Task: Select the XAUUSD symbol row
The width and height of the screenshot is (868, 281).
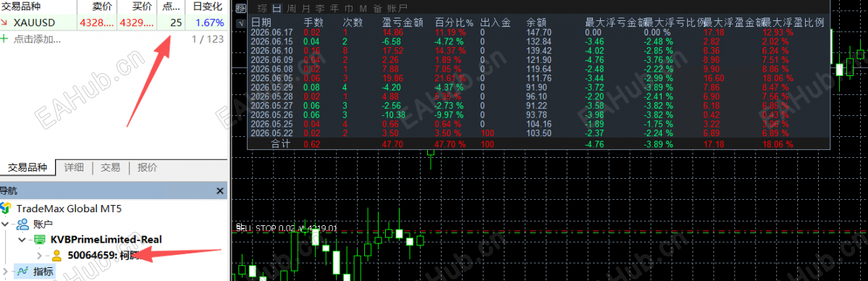Action: [114, 22]
